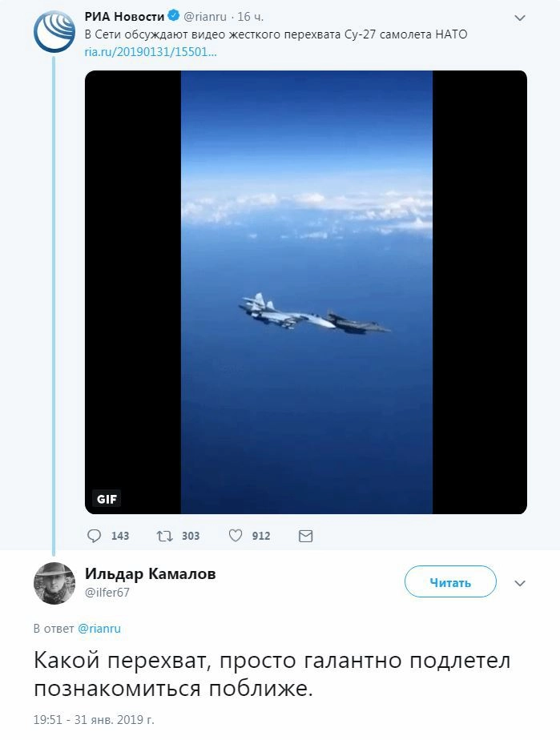Click Ильдар Камалов's profile picture
The height and width of the screenshot is (740, 560).
(x=54, y=583)
